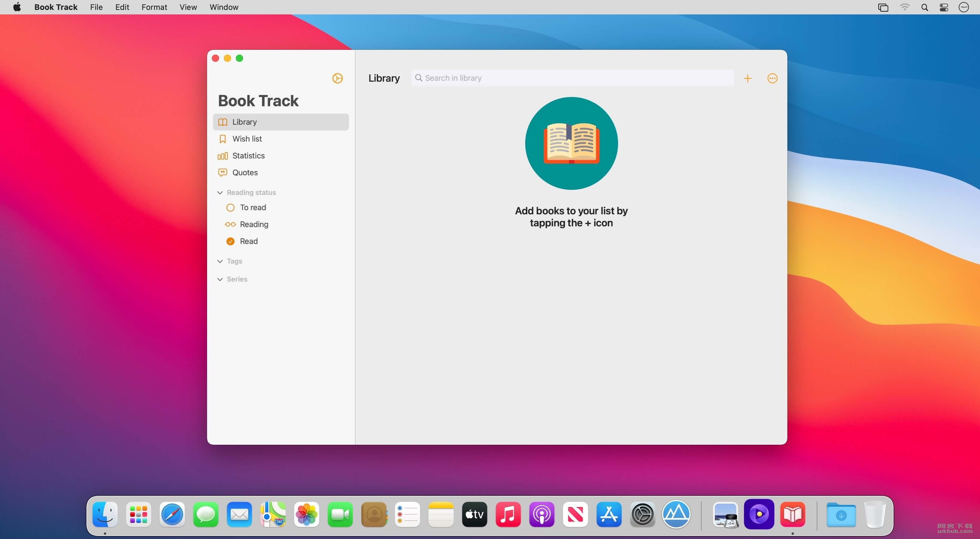
Task: Launch Reminders from the Dock
Action: coord(407,514)
